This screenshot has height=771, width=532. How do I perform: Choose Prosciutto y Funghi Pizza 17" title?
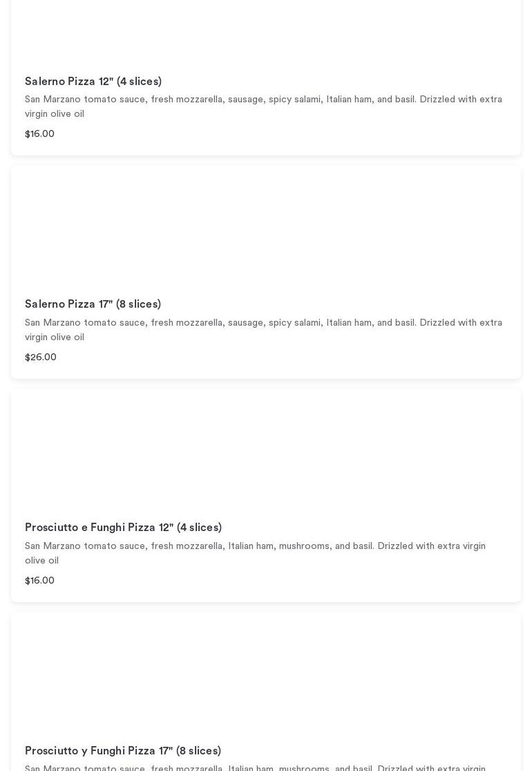tap(123, 751)
